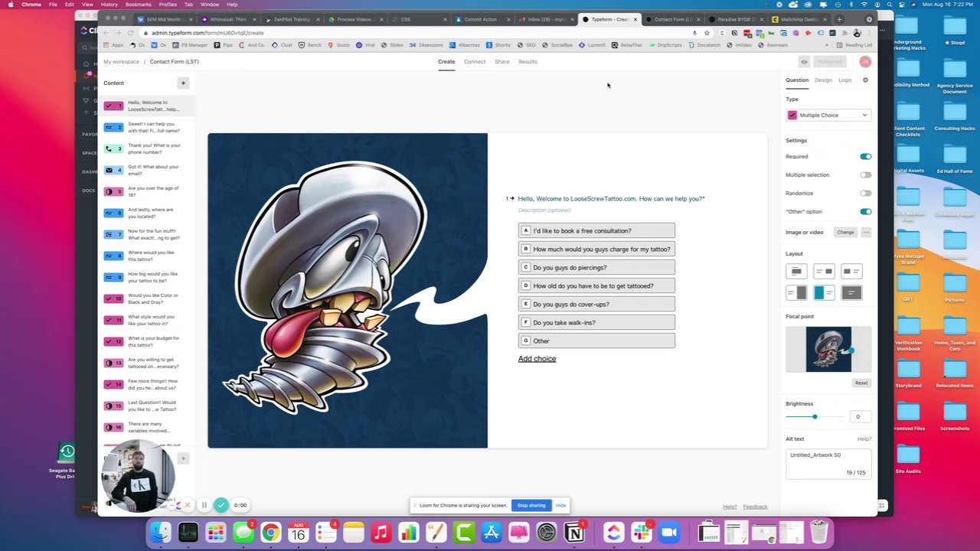
Task: Click the Chrome address bar URL
Action: pyautogui.click(x=207, y=33)
